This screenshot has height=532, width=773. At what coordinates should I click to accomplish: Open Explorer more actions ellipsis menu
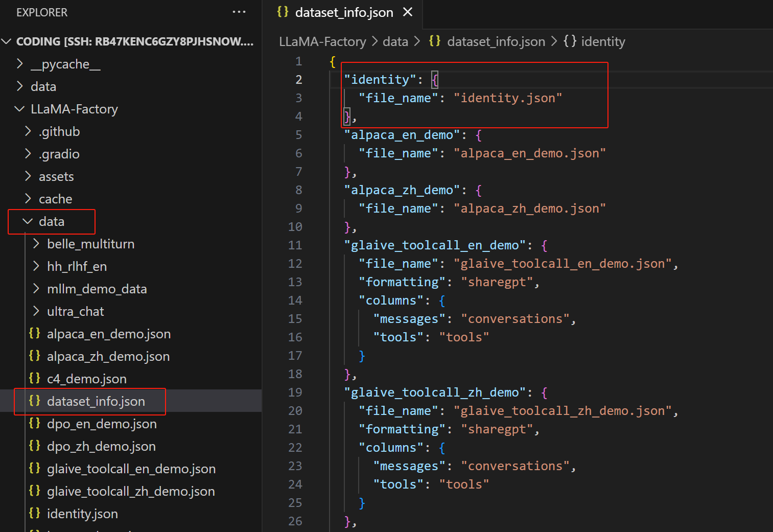(x=239, y=12)
